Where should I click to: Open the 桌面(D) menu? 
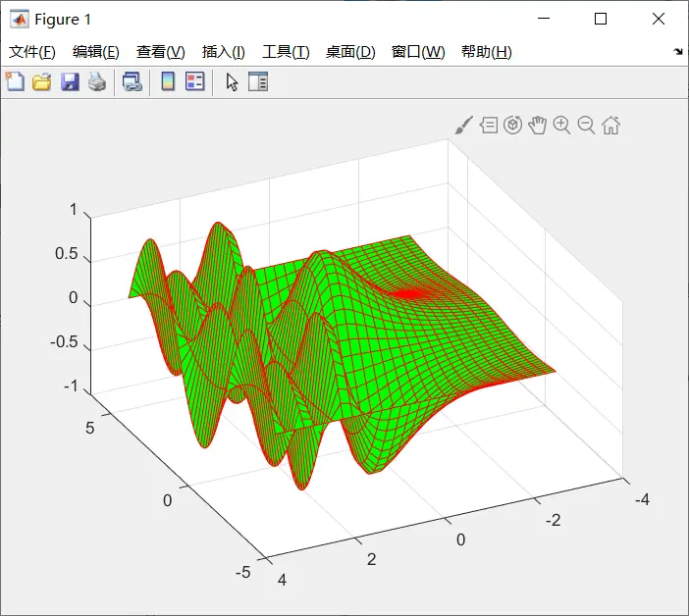click(350, 52)
